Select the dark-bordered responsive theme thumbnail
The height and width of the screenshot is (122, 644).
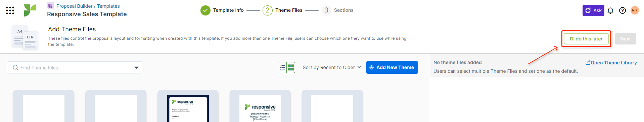pos(188,106)
